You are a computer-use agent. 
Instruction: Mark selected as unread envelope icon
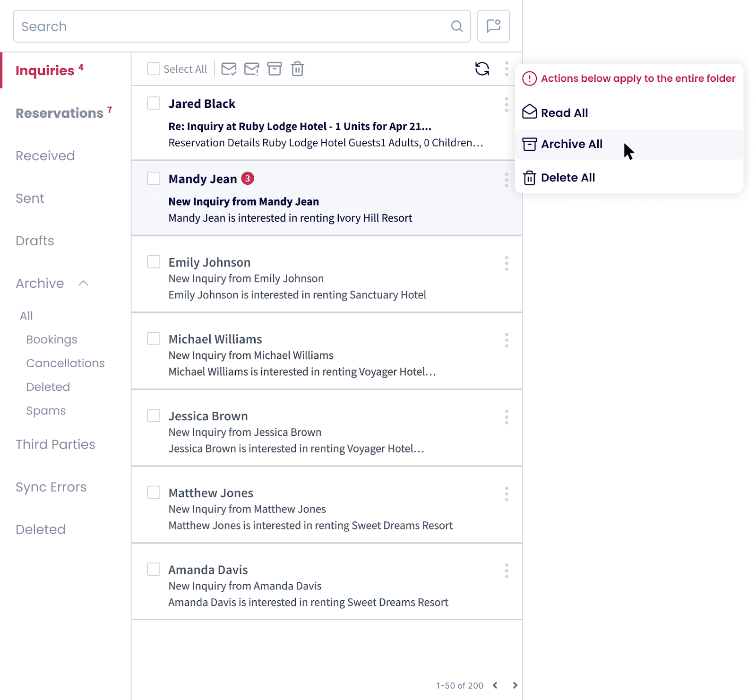(251, 69)
